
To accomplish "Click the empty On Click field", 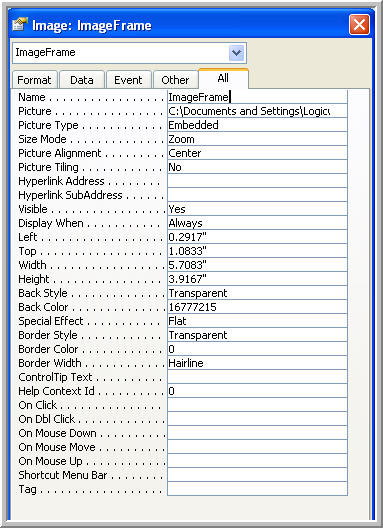I will [x=257, y=405].
